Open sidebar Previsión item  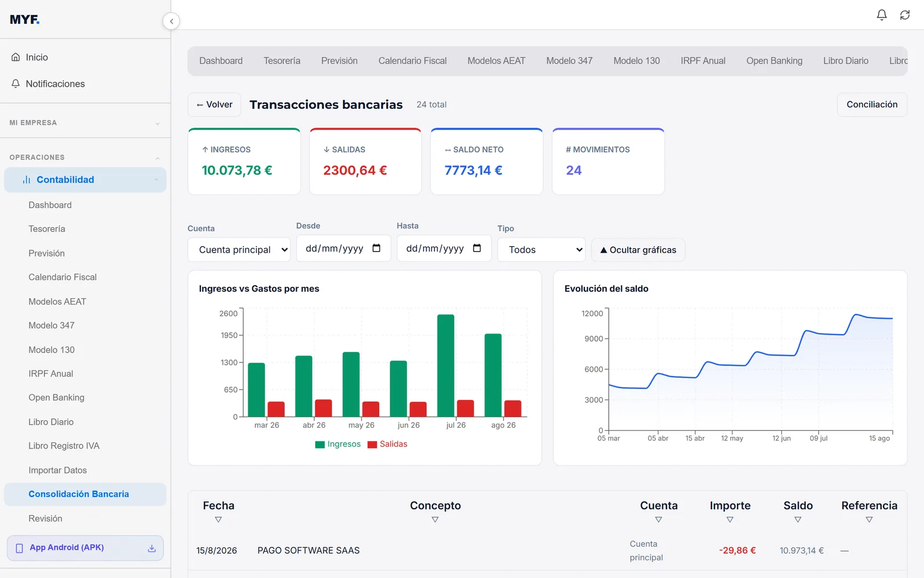[x=85, y=253]
